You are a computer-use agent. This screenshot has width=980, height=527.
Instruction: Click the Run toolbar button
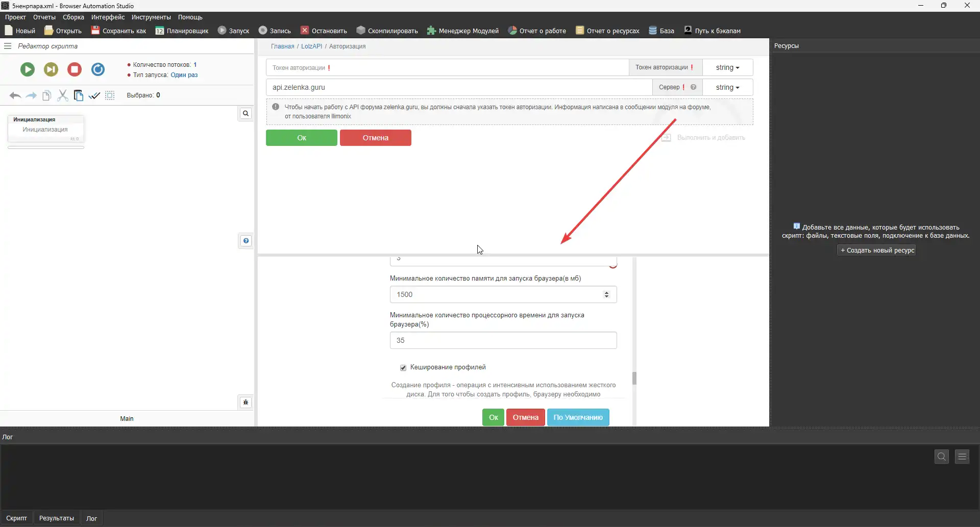234,31
